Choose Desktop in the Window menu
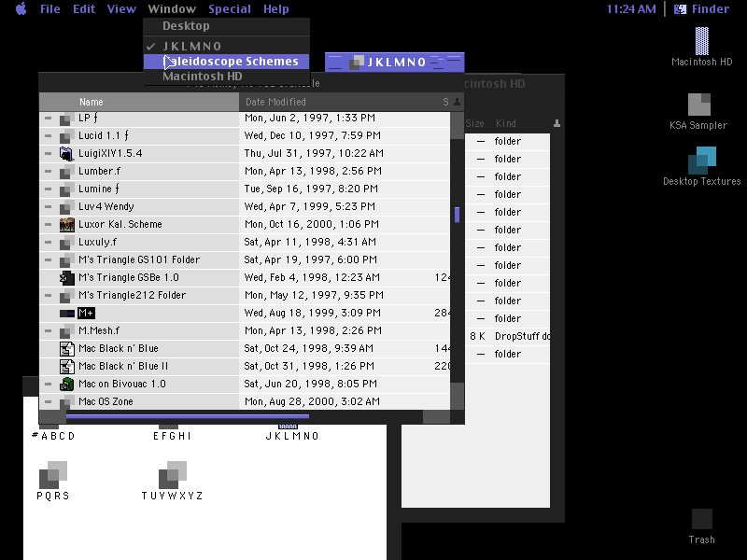 coord(226,26)
